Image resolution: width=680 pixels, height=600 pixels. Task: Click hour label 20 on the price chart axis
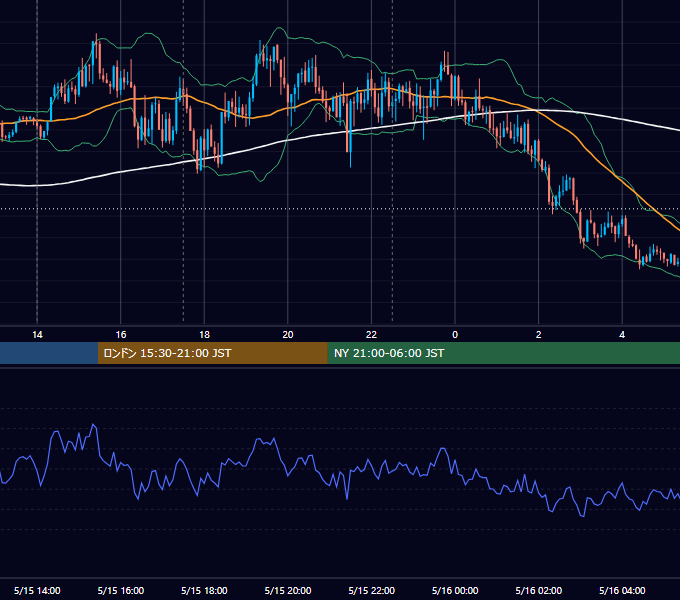click(288, 335)
